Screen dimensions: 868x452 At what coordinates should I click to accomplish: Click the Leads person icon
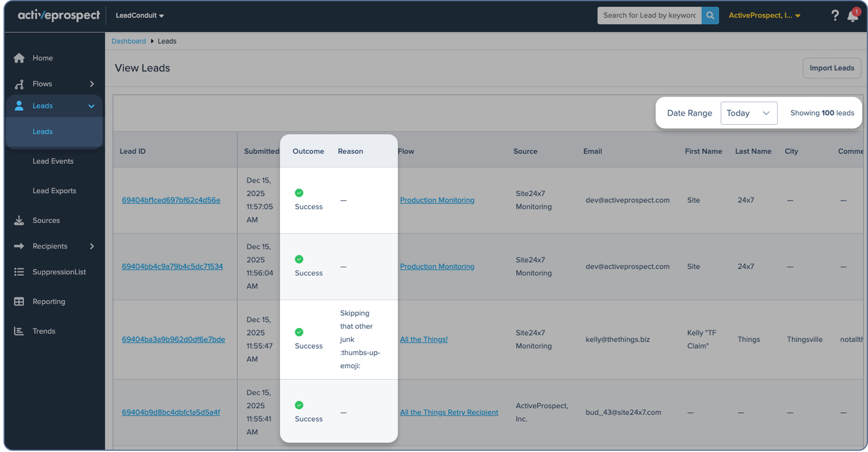[19, 106]
